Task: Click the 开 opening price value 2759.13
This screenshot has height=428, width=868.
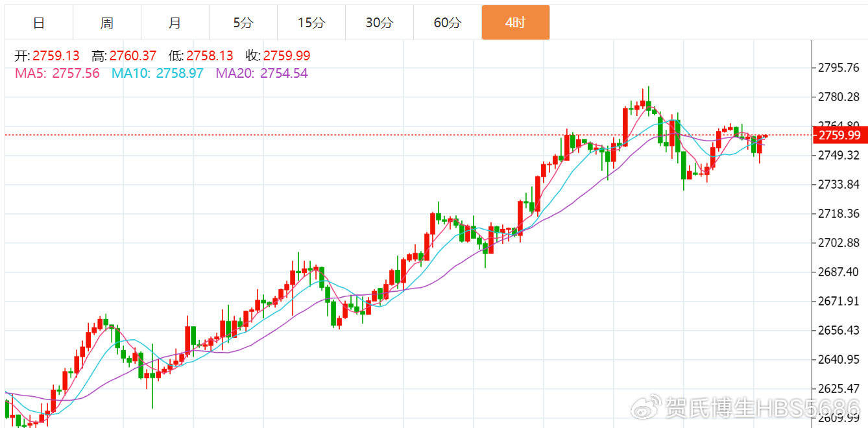Action: [x=56, y=56]
